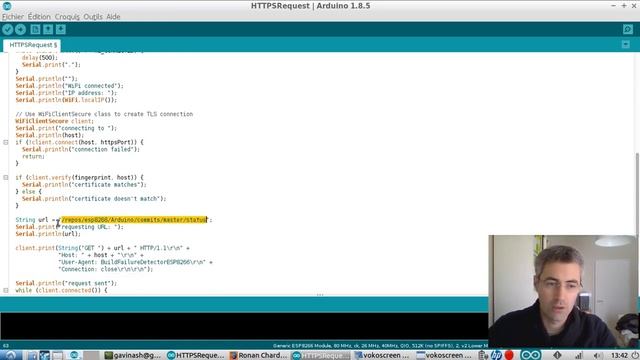Image resolution: width=640 pixels, height=360 pixels.
Task: Click the 'connection failed' println line
Action: 81,149
